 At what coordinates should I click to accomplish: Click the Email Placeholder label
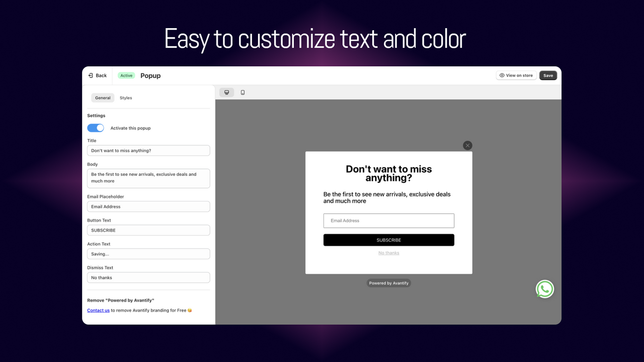click(x=106, y=197)
